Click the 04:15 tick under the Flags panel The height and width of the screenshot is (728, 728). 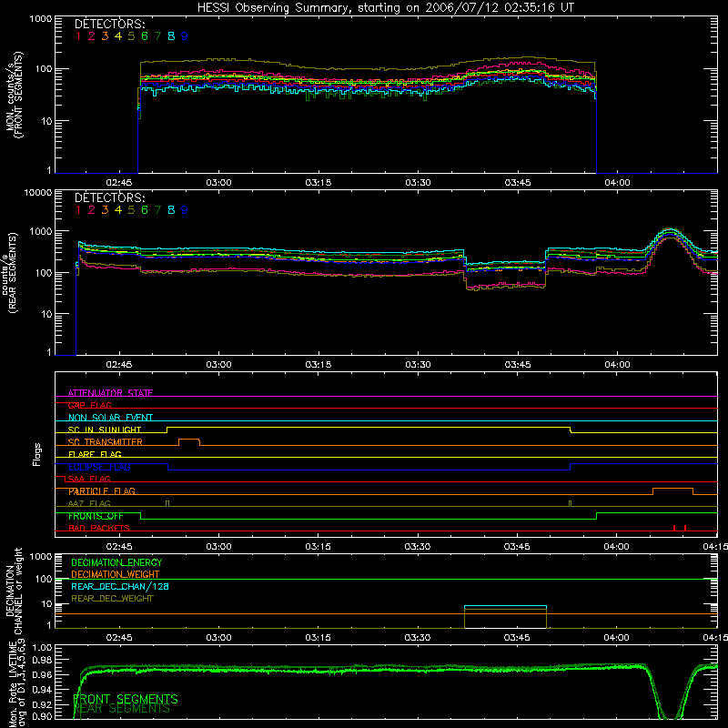coord(715,547)
